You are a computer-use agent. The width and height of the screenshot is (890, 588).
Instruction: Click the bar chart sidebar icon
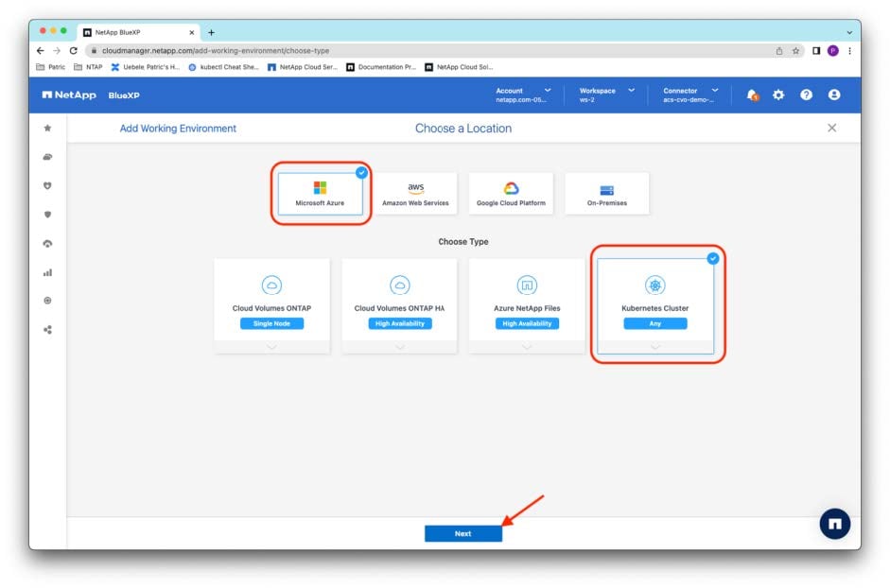[x=47, y=272]
